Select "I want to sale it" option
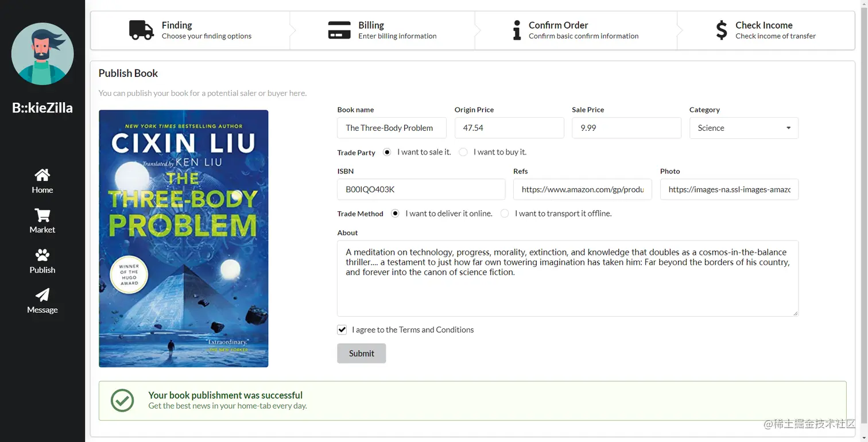Image resolution: width=868 pixels, height=442 pixels. [x=387, y=152]
